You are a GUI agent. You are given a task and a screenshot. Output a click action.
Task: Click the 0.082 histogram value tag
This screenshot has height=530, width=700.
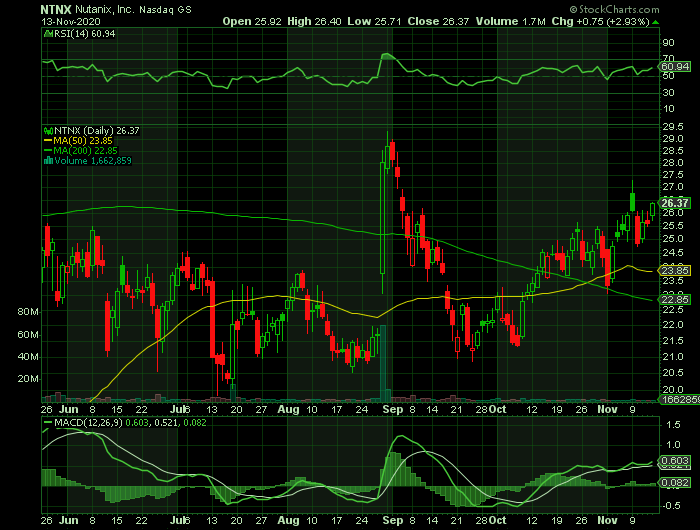click(675, 482)
